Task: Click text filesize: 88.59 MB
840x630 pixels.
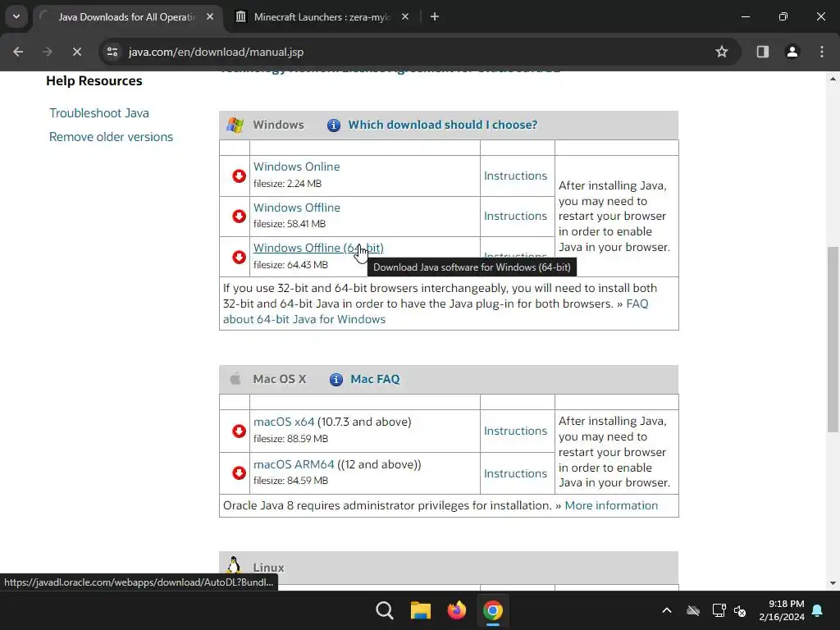Action: tap(290, 439)
